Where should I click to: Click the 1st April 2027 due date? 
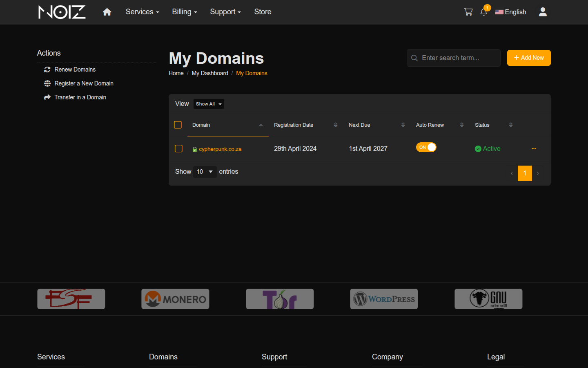(x=368, y=148)
